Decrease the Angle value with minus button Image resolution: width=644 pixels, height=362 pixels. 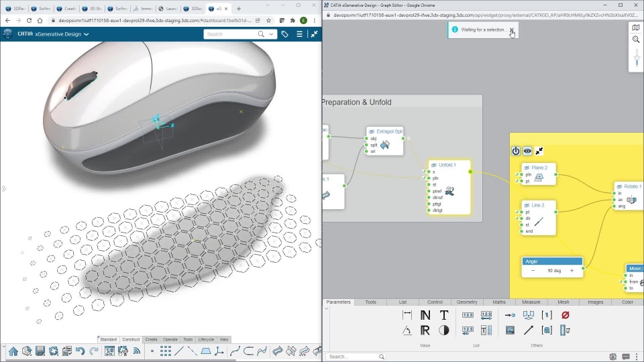533,271
